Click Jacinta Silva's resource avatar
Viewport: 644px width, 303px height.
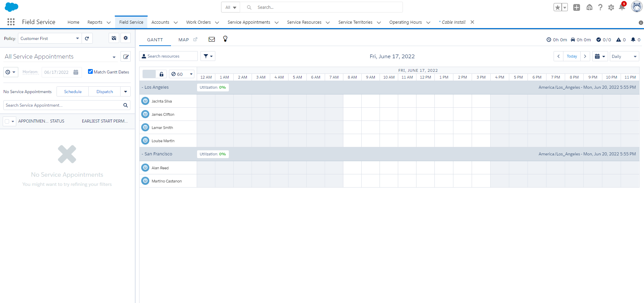pyautogui.click(x=145, y=101)
